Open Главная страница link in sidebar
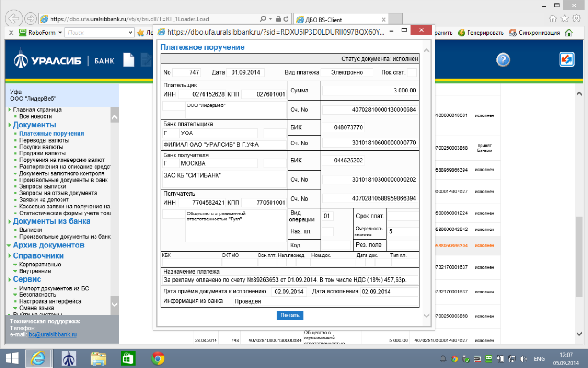 click(x=37, y=110)
